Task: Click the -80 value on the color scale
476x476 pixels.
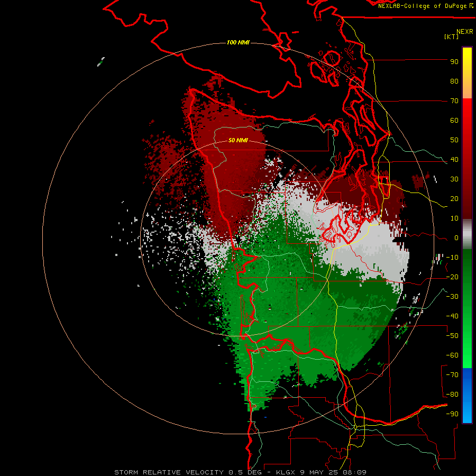Action: tap(452, 395)
